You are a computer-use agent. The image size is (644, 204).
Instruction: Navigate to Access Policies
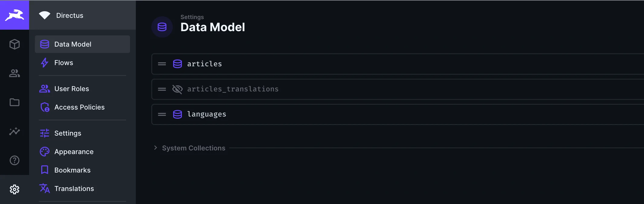[79, 107]
